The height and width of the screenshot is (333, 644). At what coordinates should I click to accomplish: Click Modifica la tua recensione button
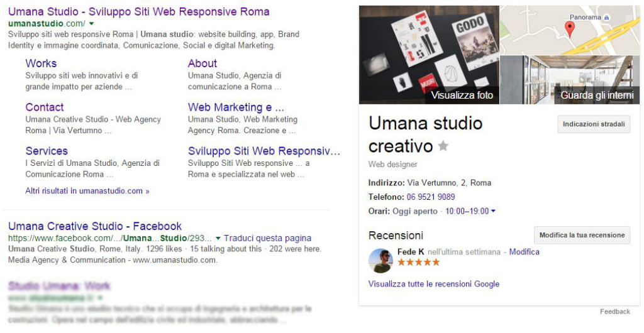point(582,236)
